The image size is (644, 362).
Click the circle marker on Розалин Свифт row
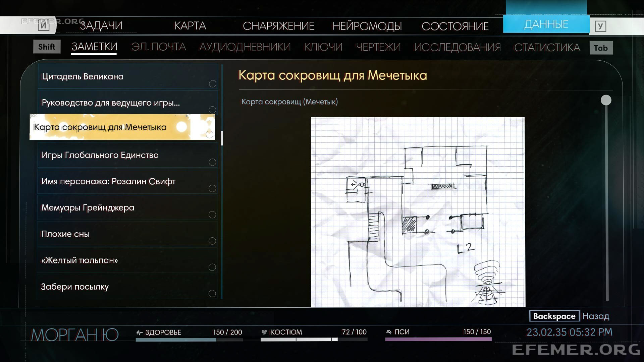coord(212,188)
